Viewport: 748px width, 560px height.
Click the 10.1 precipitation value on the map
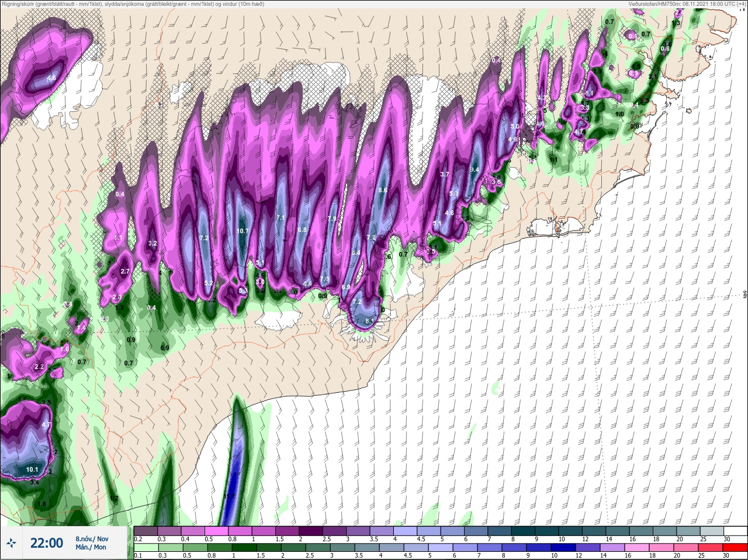click(32, 469)
